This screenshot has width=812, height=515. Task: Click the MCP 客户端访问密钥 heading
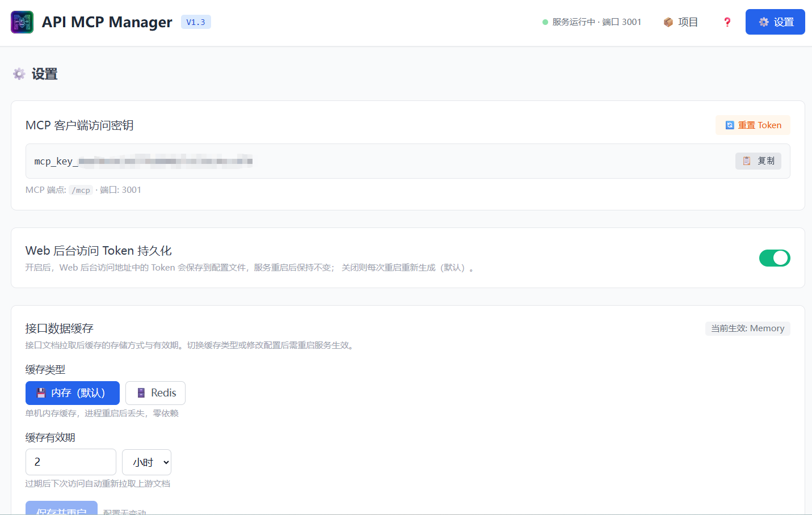[x=79, y=125]
